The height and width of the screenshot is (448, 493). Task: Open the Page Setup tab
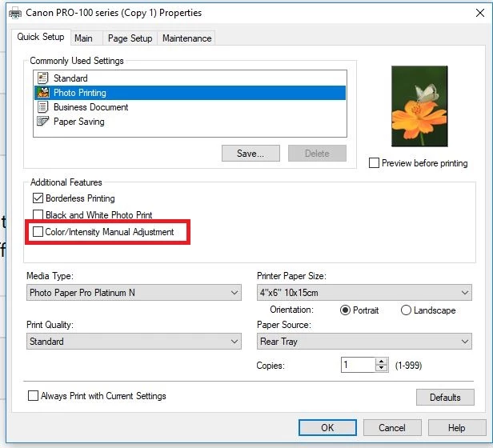[x=130, y=38]
